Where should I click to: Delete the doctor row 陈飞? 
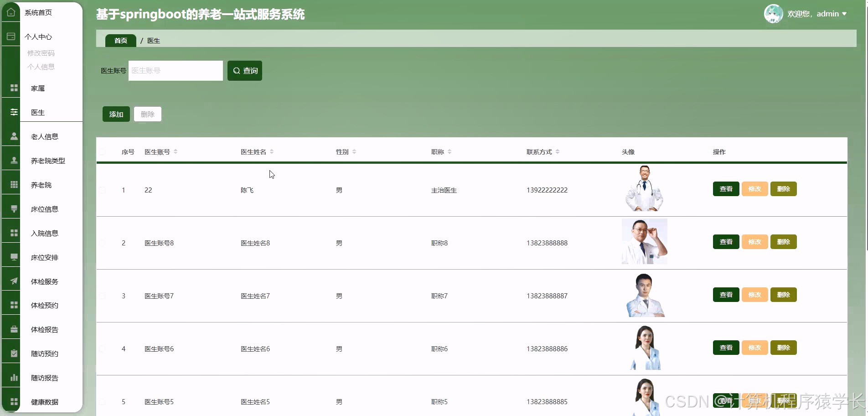tap(784, 189)
